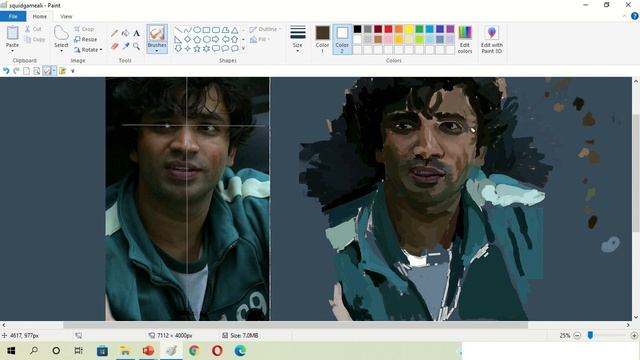The image size is (640, 360).
Task: Click the Cut button
Action: [x=33, y=29]
